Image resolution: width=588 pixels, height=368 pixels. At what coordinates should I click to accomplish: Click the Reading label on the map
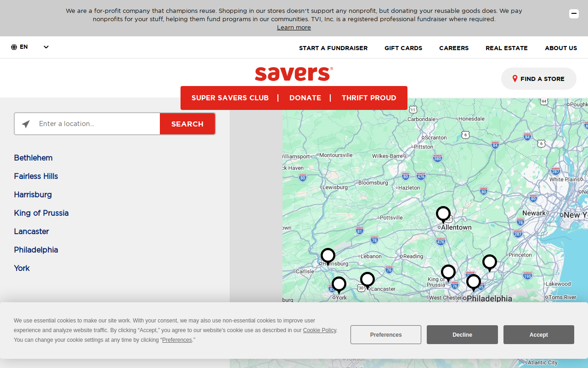point(413,256)
